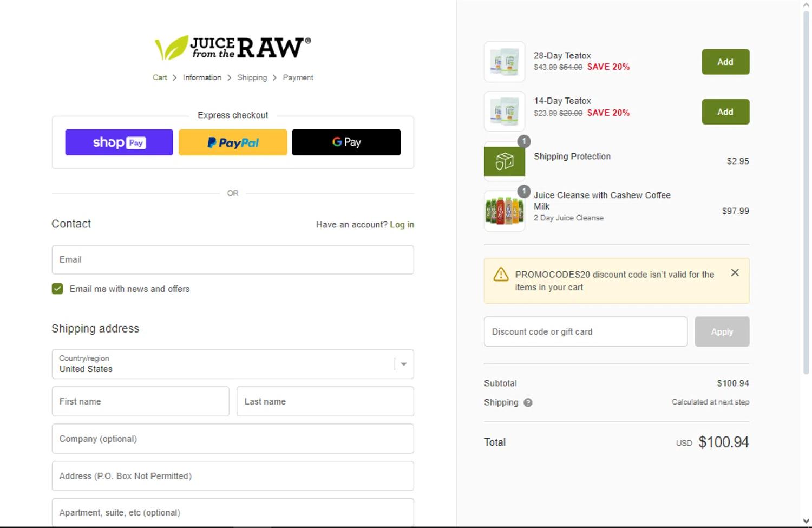Add 28-Day Teatox to the order
Screen dimensions: 812x528
coord(725,62)
